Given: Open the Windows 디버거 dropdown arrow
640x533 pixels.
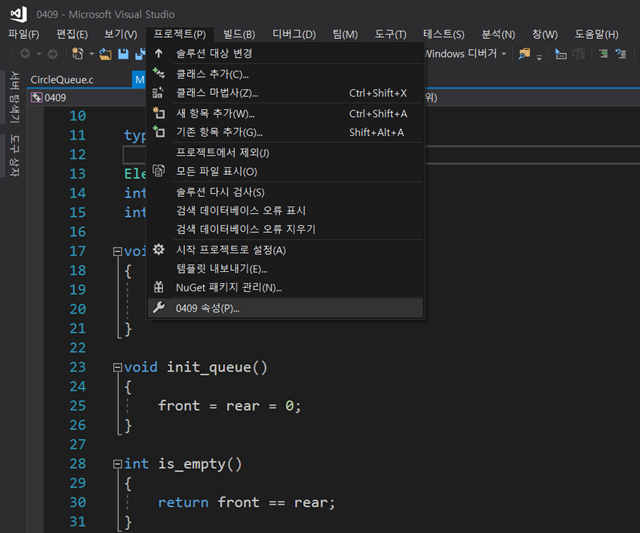Looking at the screenshot, I should point(504,53).
